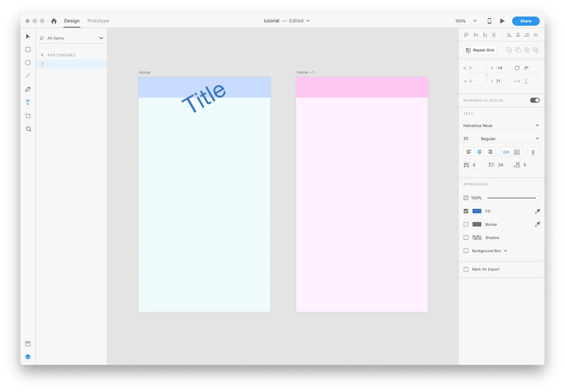The height and width of the screenshot is (392, 565).
Task: Select the Text tool
Action: tap(28, 102)
